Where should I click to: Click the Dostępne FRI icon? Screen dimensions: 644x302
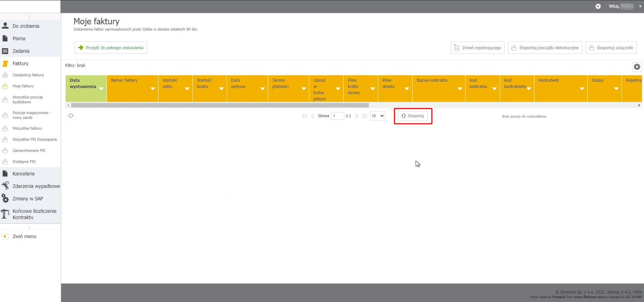[x=5, y=162]
